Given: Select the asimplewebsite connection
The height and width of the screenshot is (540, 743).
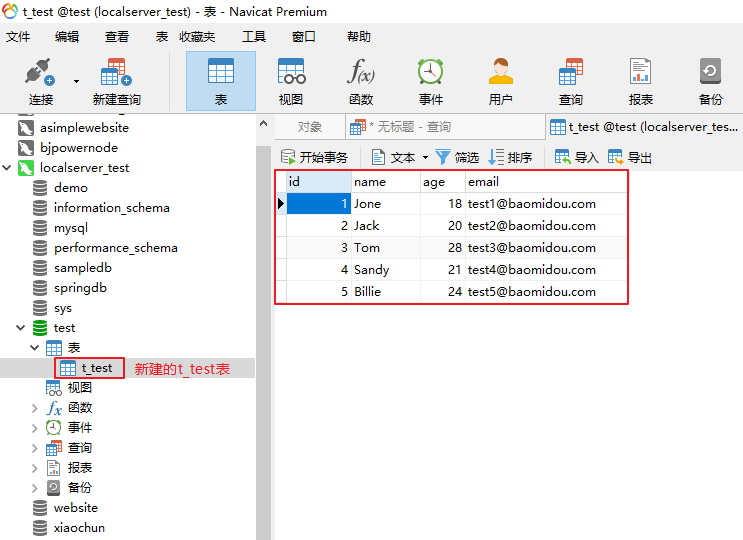Looking at the screenshot, I should coord(84,128).
